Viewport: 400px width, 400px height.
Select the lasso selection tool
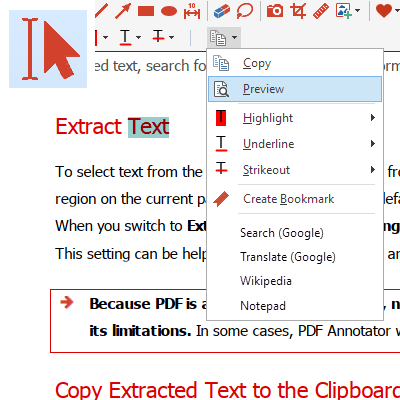(x=245, y=11)
